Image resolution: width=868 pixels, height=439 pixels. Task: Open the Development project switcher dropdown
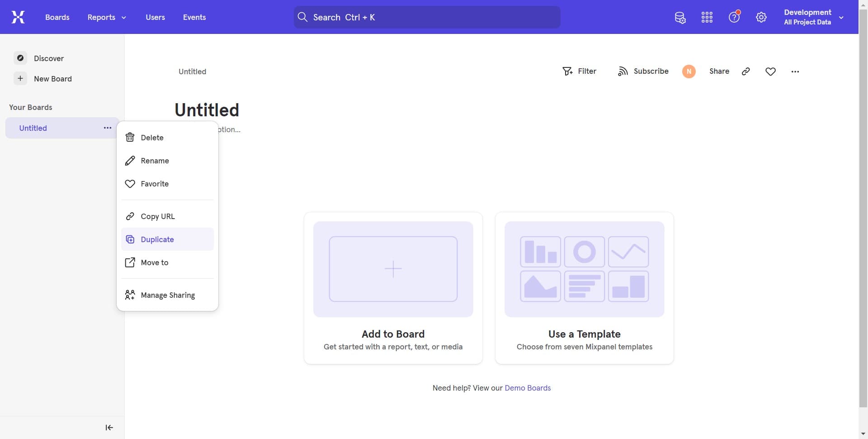click(813, 17)
